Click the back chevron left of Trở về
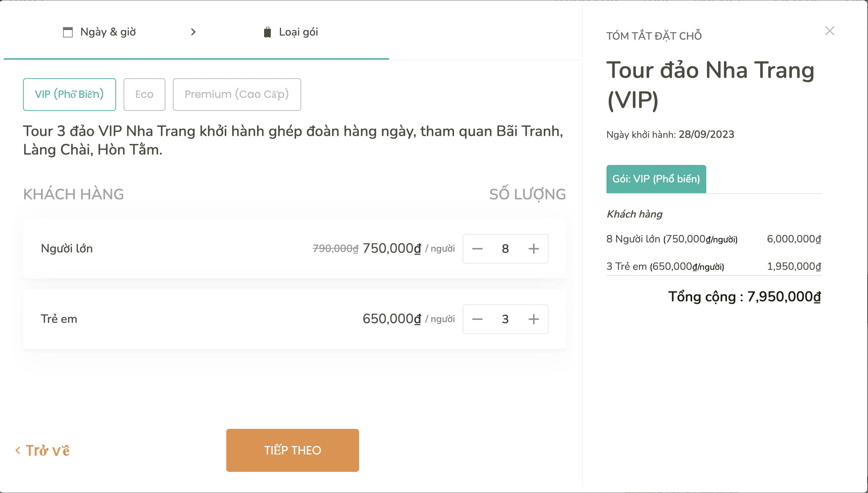This screenshot has width=868, height=493. (x=18, y=450)
